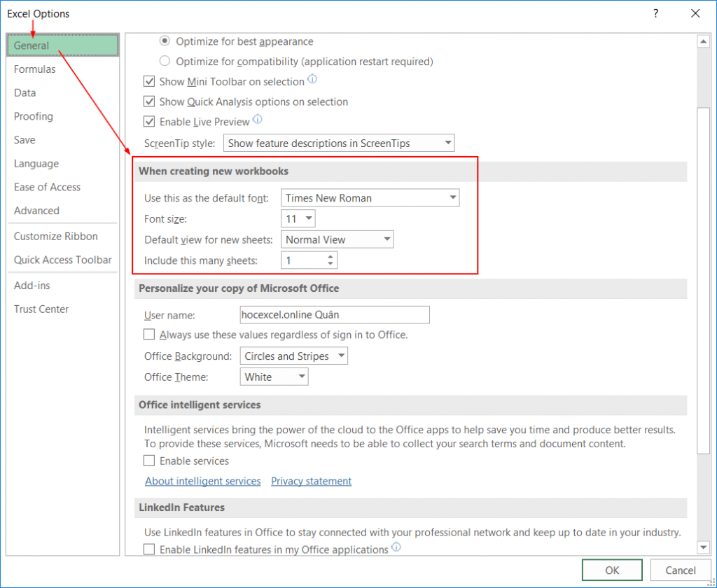Open Default view for new sheets dropdown
The width and height of the screenshot is (717, 588).
(337, 239)
